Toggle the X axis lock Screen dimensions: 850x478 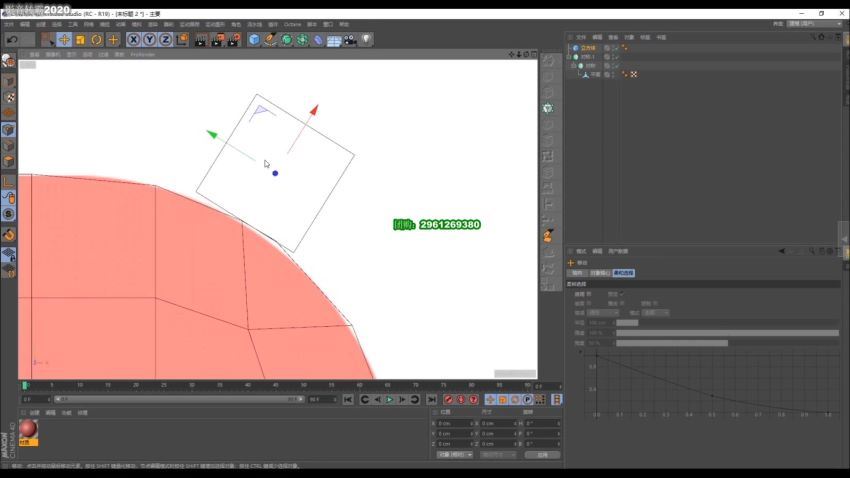tap(133, 39)
